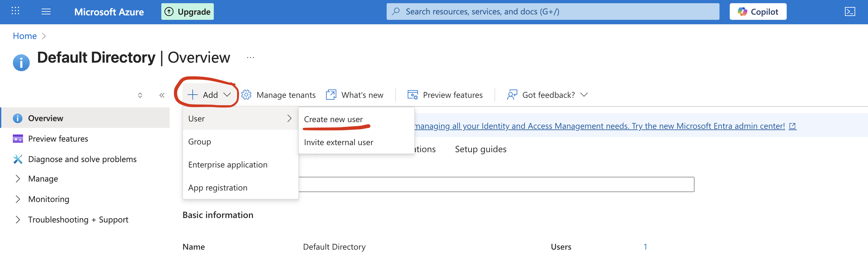Toggle the Add dropdown chevron
The width and height of the screenshot is (868, 257).
click(228, 95)
